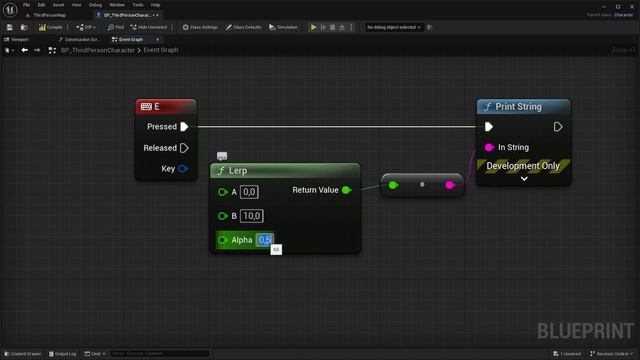The image size is (640, 360).
Task: Open the Compile options menu dots
Action: pyautogui.click(x=68, y=27)
